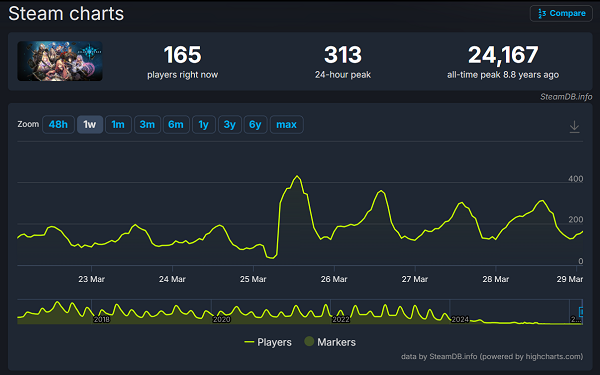Click the 2018 label in navigator
Viewport: 600px width, 375px height.
pos(101,319)
